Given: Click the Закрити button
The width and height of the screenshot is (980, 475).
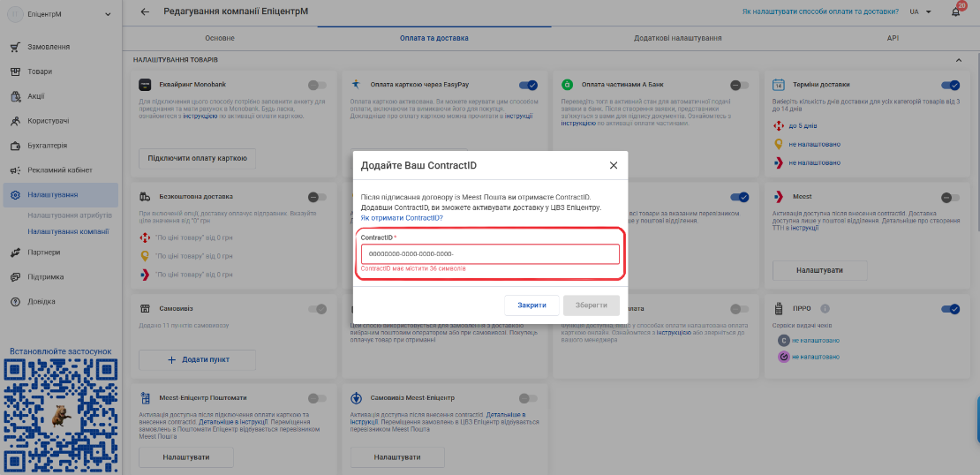Looking at the screenshot, I should pos(531,305).
